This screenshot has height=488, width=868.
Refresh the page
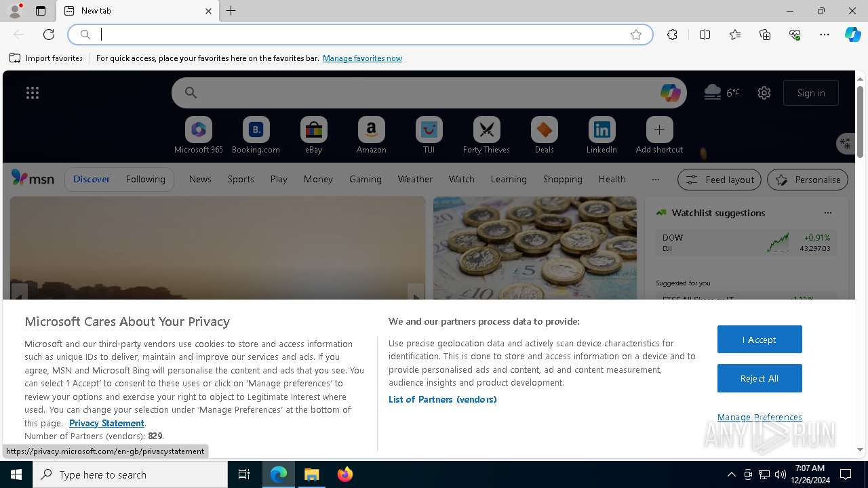coord(49,35)
